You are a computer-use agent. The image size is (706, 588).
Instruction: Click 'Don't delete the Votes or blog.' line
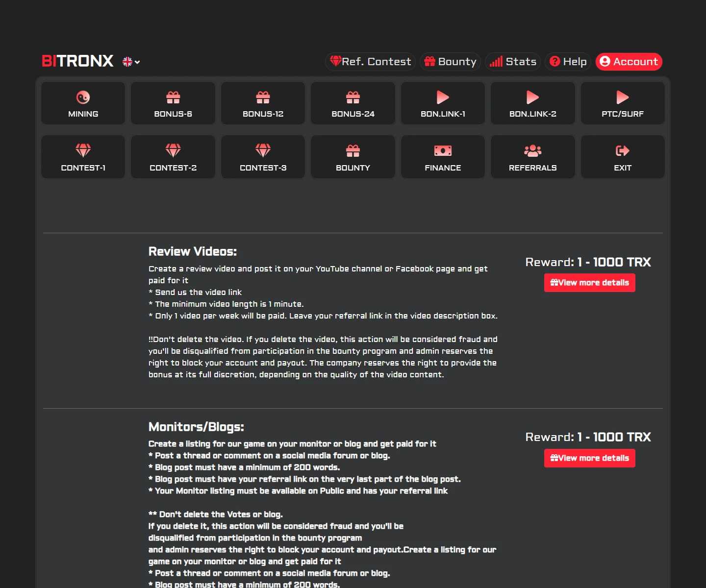216,514
